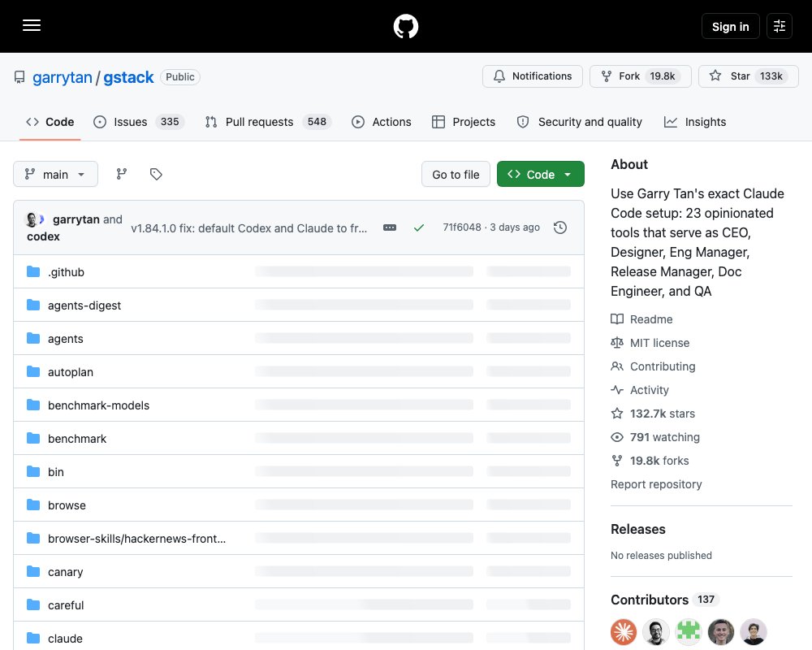Open the autoplan folder
Screen dimensions: 812x650
coord(71,371)
